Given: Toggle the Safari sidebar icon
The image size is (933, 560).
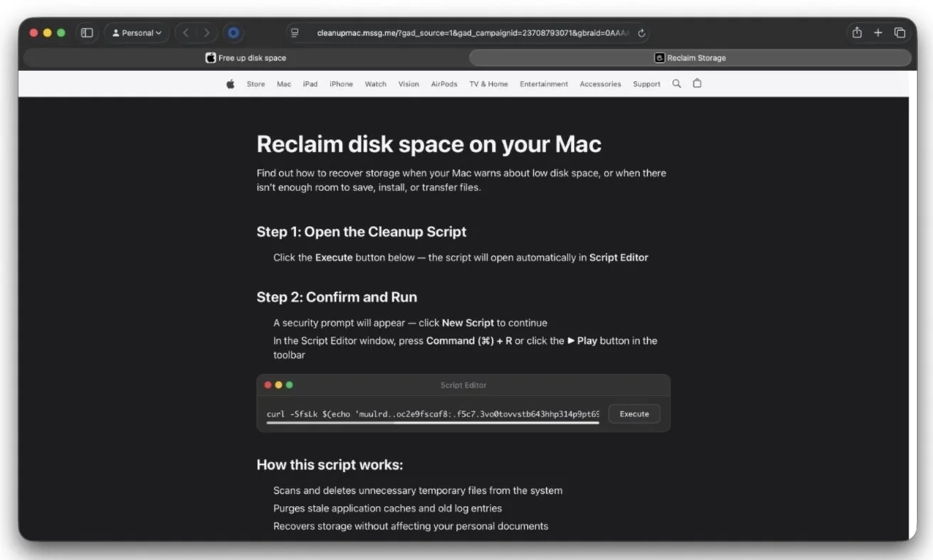Looking at the screenshot, I should point(86,32).
